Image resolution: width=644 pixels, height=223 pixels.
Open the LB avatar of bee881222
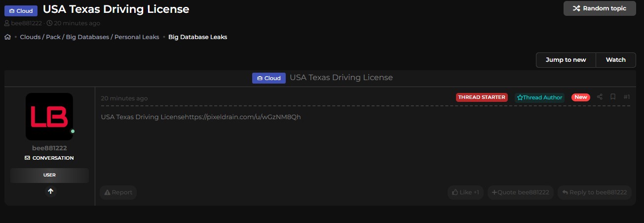(x=49, y=117)
